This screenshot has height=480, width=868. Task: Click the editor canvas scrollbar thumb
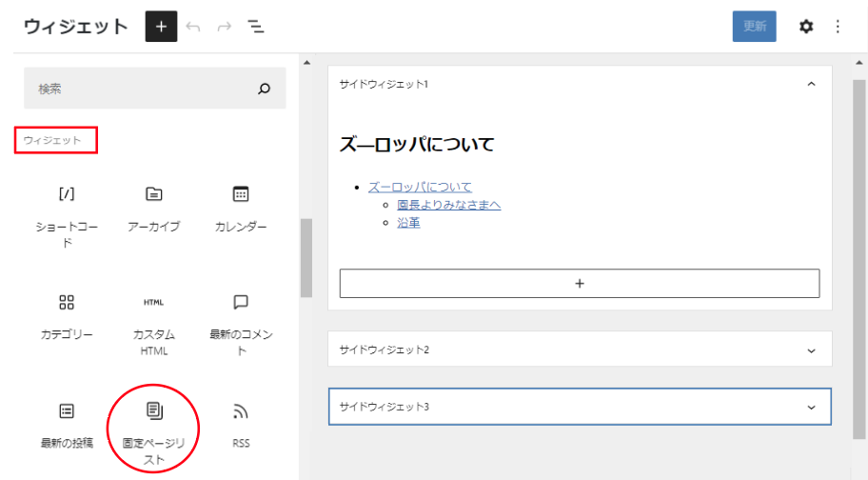click(x=859, y=260)
